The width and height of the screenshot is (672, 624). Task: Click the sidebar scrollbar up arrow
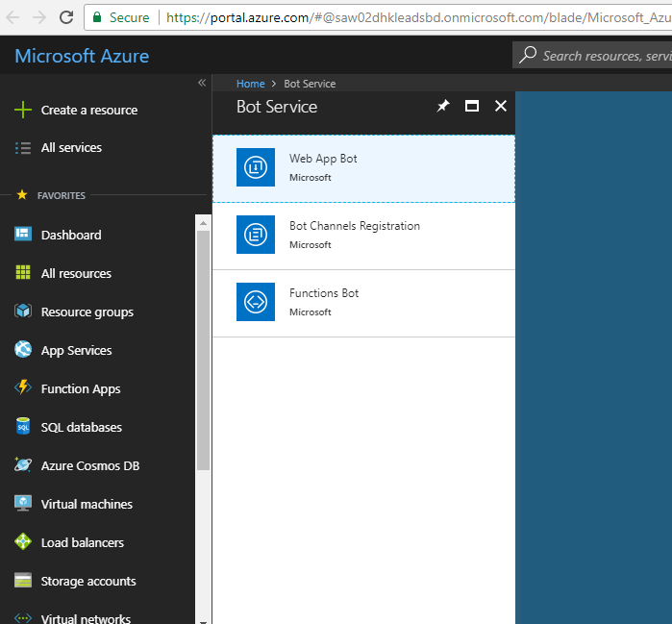pos(203,223)
